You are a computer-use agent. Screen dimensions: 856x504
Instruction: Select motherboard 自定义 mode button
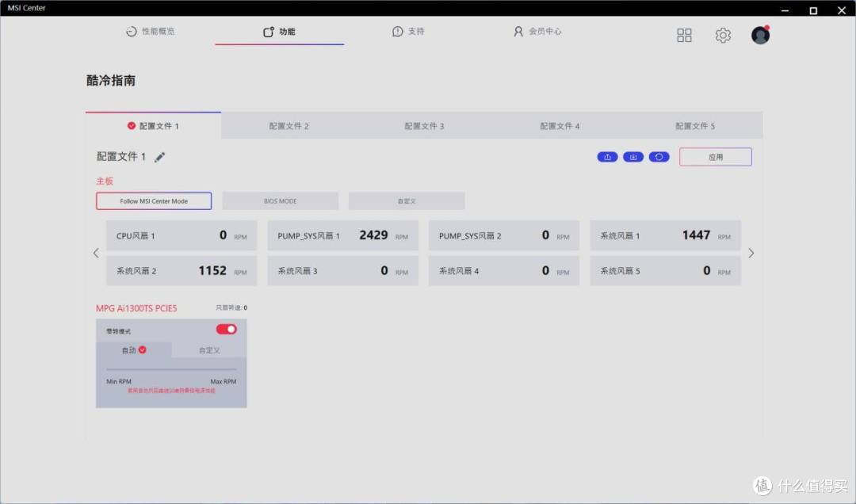[407, 201]
